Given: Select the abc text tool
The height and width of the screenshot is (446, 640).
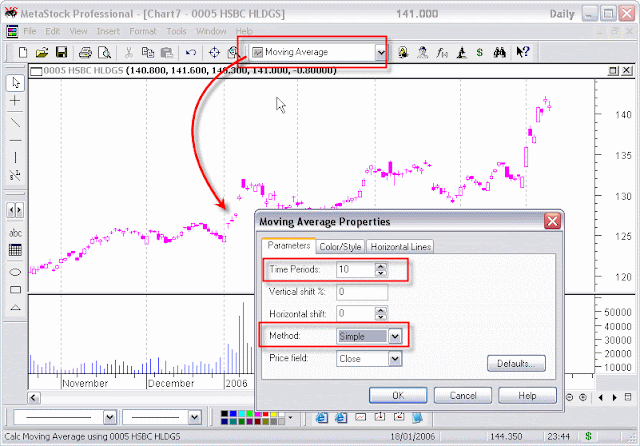Looking at the screenshot, I should coord(16,233).
